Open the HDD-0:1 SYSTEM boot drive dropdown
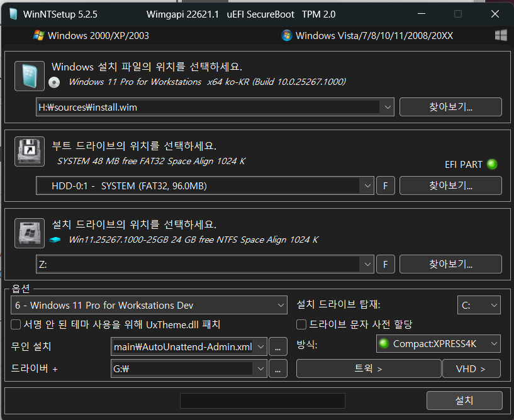514x420 pixels. [367, 185]
